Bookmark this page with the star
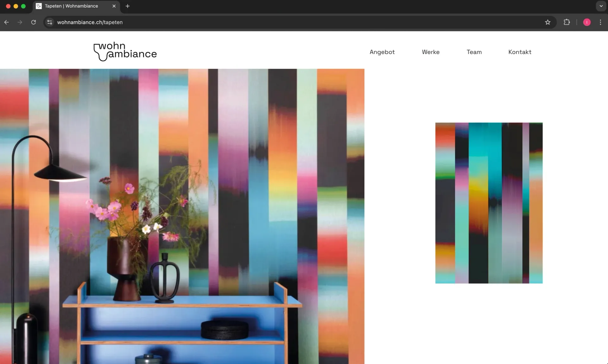The width and height of the screenshot is (608, 364). coord(548,22)
